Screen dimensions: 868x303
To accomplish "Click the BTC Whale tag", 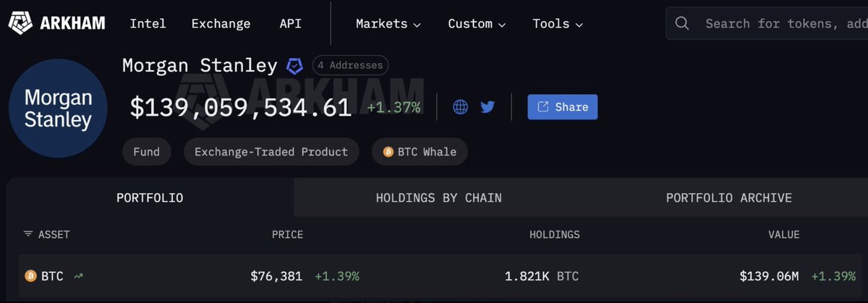I will point(420,152).
